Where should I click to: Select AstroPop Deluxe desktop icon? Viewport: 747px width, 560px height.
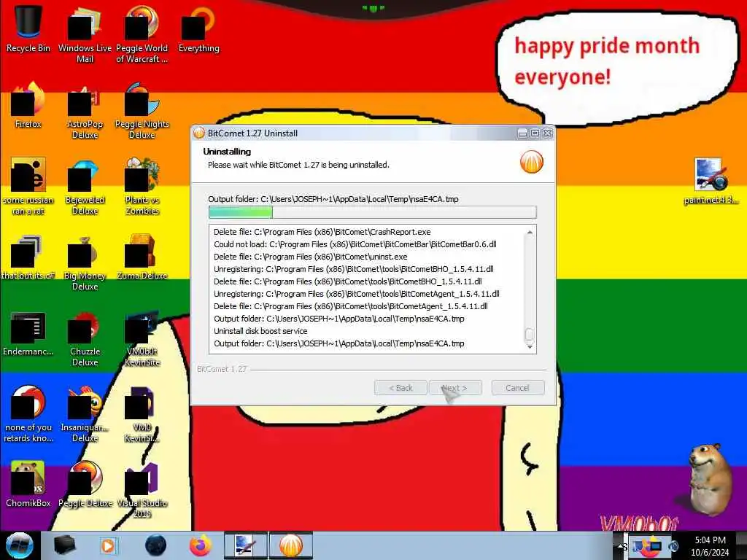click(x=85, y=111)
